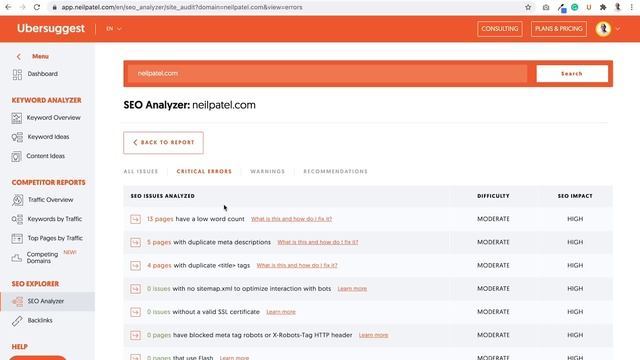This screenshot has width=640, height=360.
Task: Expand the account dropdown chevron
Action: pyautogui.click(x=618, y=29)
